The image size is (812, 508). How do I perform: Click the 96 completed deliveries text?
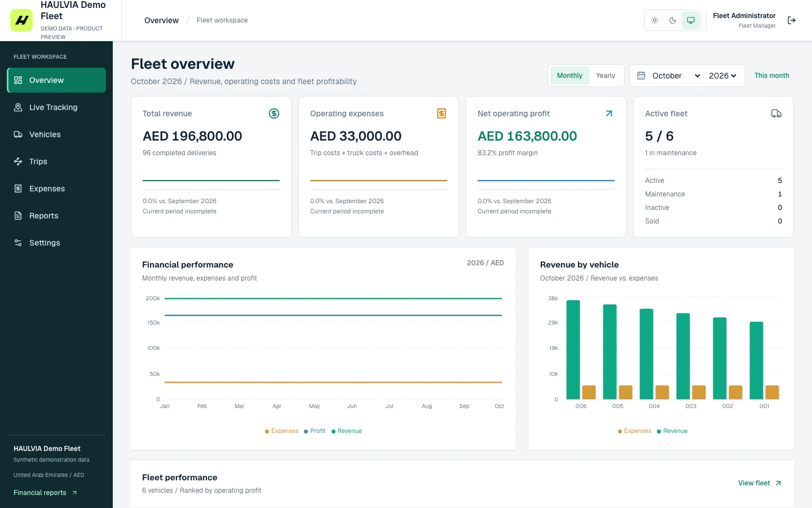179,153
